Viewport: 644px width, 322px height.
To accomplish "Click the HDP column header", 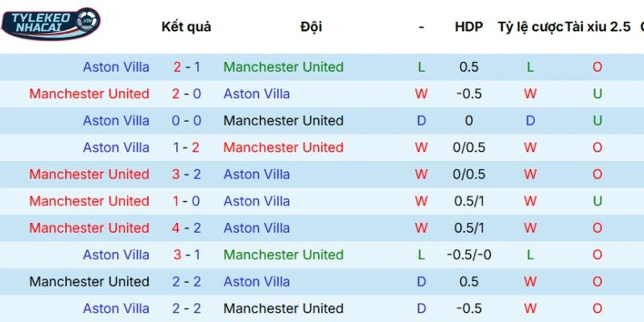I will pyautogui.click(x=469, y=27).
